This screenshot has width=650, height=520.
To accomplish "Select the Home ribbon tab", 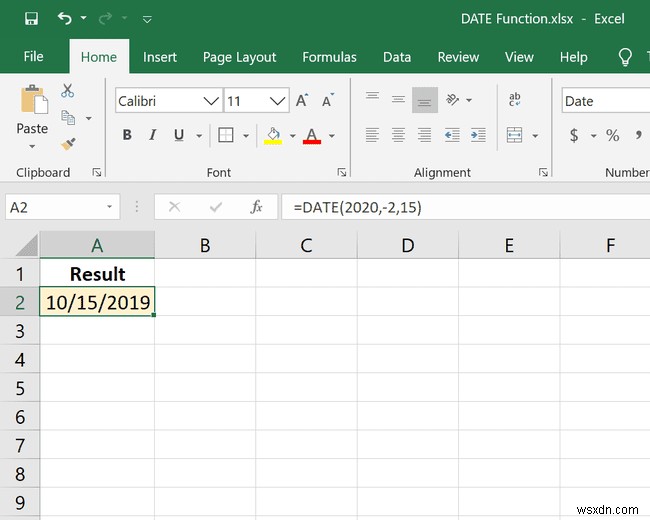I will pyautogui.click(x=99, y=57).
